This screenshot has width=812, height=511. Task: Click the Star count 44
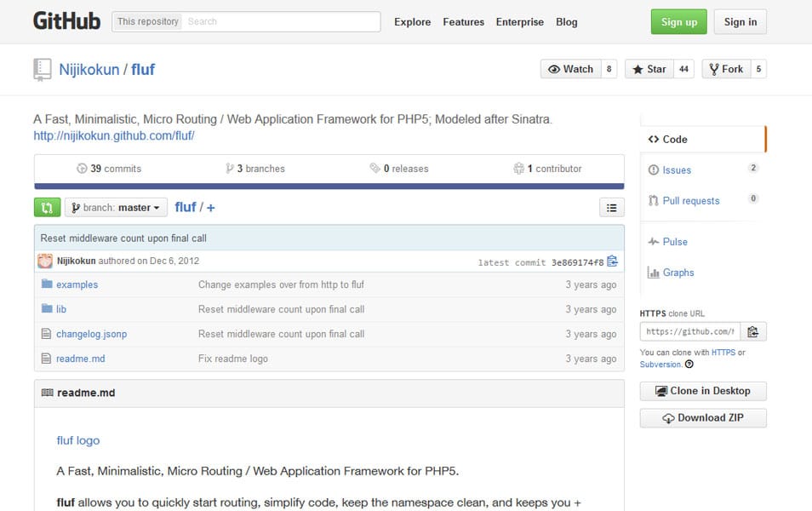[683, 69]
